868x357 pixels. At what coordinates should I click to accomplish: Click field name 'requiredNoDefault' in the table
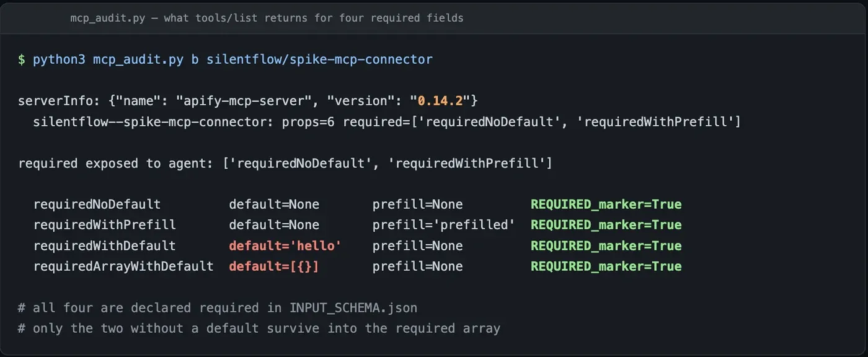click(97, 205)
